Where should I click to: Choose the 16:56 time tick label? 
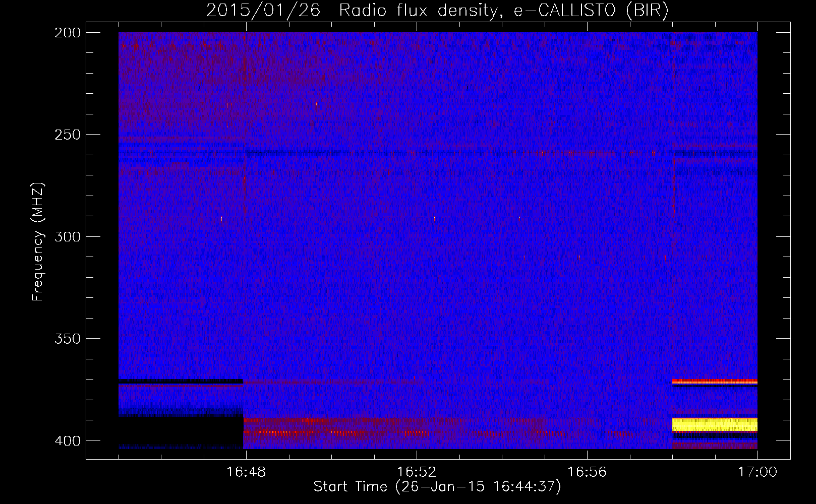coord(587,472)
